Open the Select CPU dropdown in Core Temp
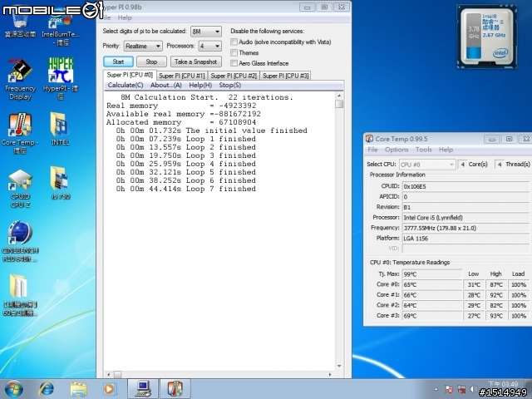532x399 pixels. tap(426, 165)
